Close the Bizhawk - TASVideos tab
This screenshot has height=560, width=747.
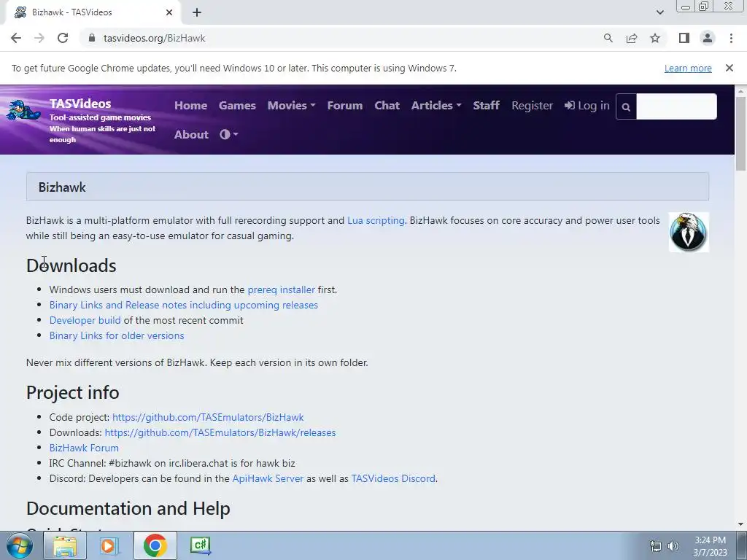[x=169, y=12]
